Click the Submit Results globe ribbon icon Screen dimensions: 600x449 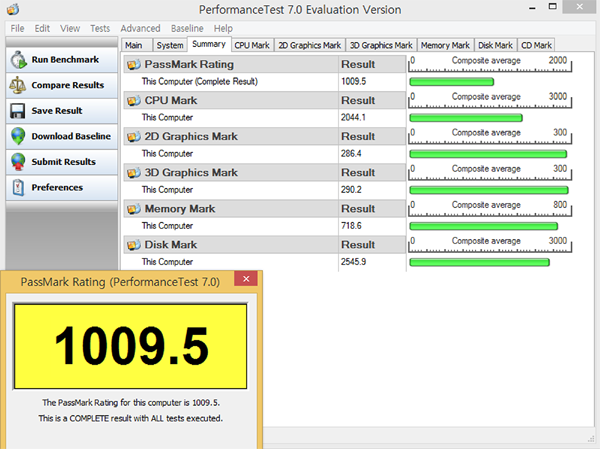point(18,162)
